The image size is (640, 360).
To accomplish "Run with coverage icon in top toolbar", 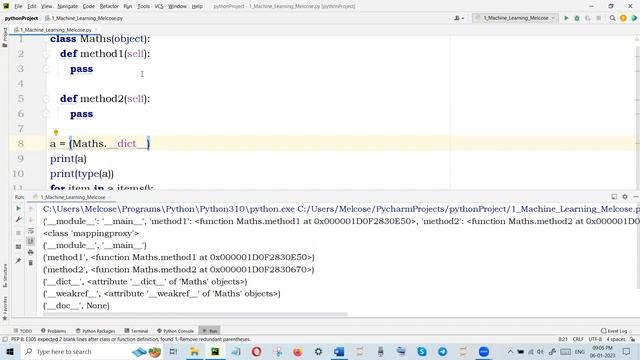I will [x=588, y=18].
